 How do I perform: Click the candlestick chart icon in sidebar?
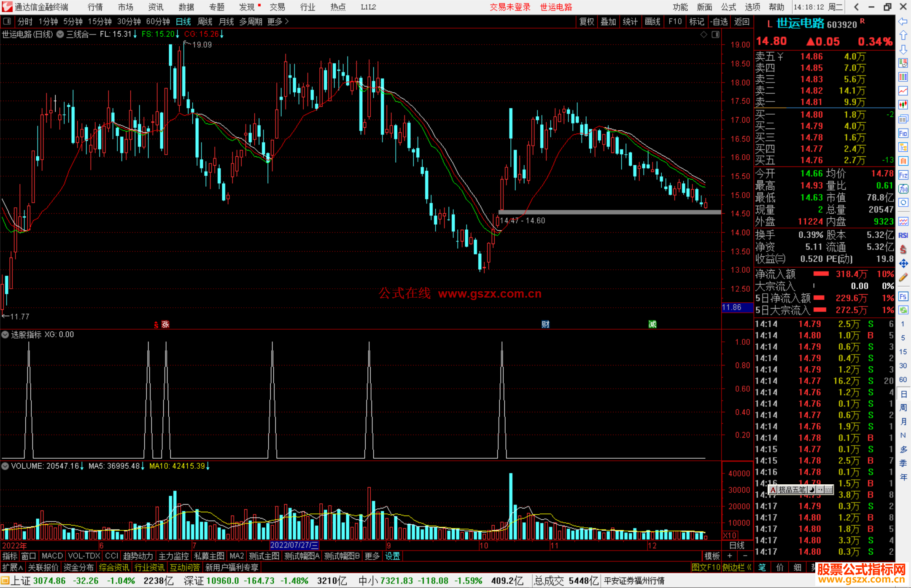(903, 105)
